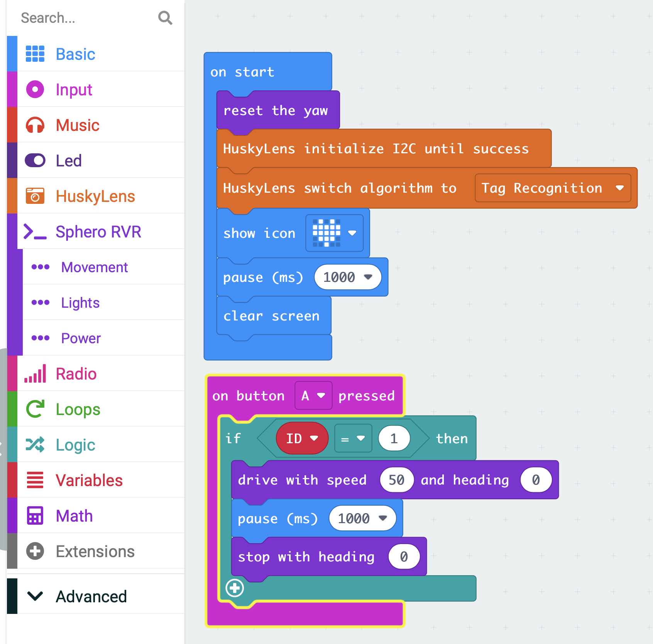The image size is (653, 644).
Task: Click the Sphero RVR prompt icon
Action: pyautogui.click(x=35, y=232)
